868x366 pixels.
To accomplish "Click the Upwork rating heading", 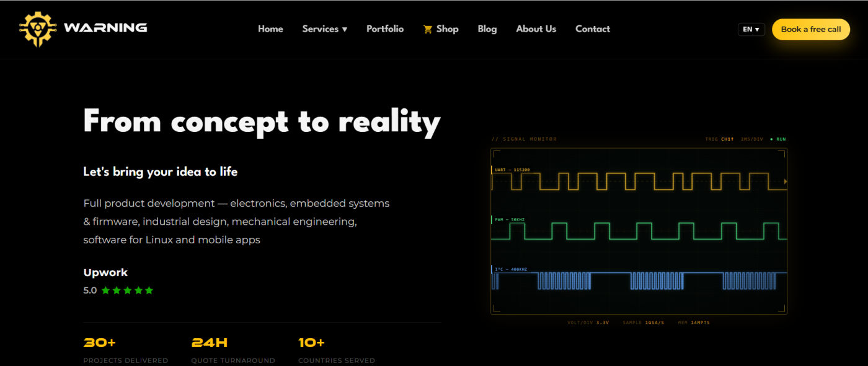I will 105,272.
